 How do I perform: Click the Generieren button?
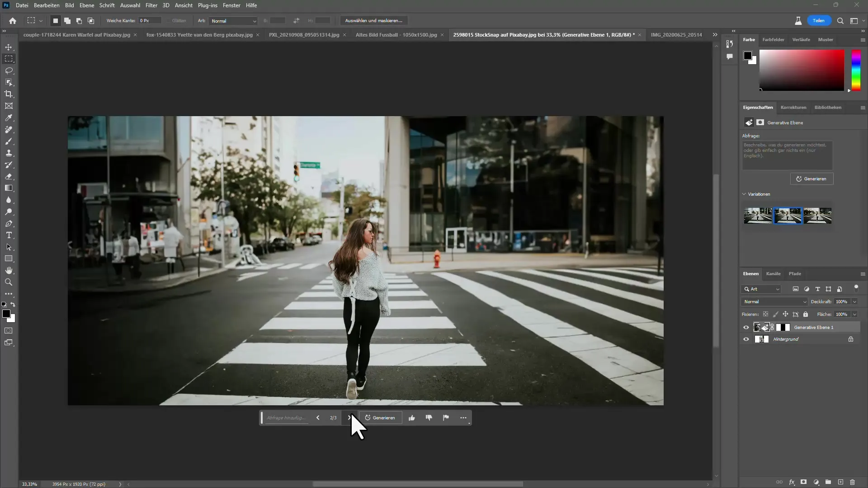click(379, 417)
